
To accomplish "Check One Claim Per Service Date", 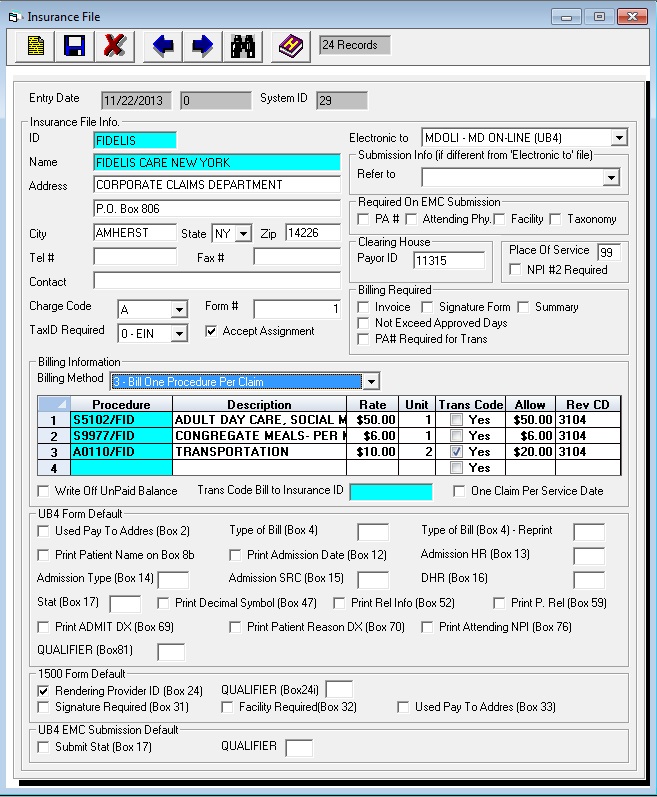I will click(x=459, y=491).
